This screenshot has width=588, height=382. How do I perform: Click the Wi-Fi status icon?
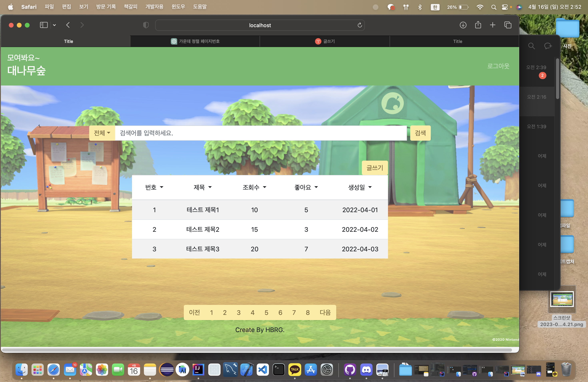[x=480, y=7]
